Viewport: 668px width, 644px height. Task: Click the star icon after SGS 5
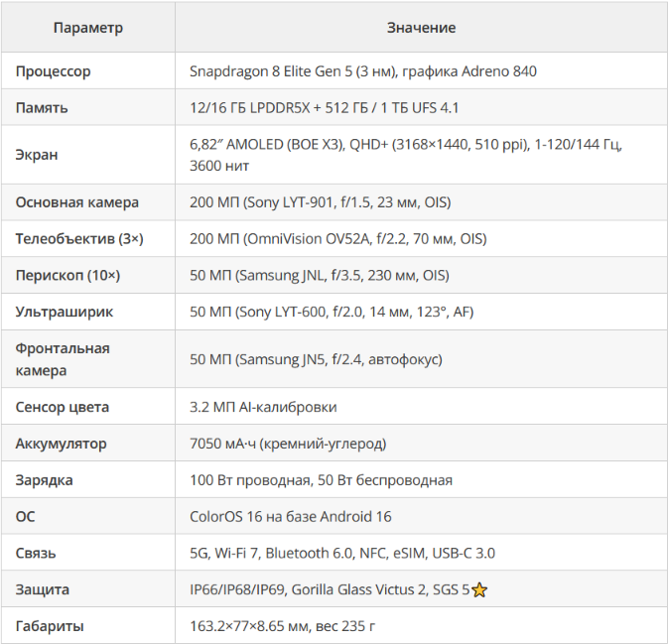[x=479, y=589]
